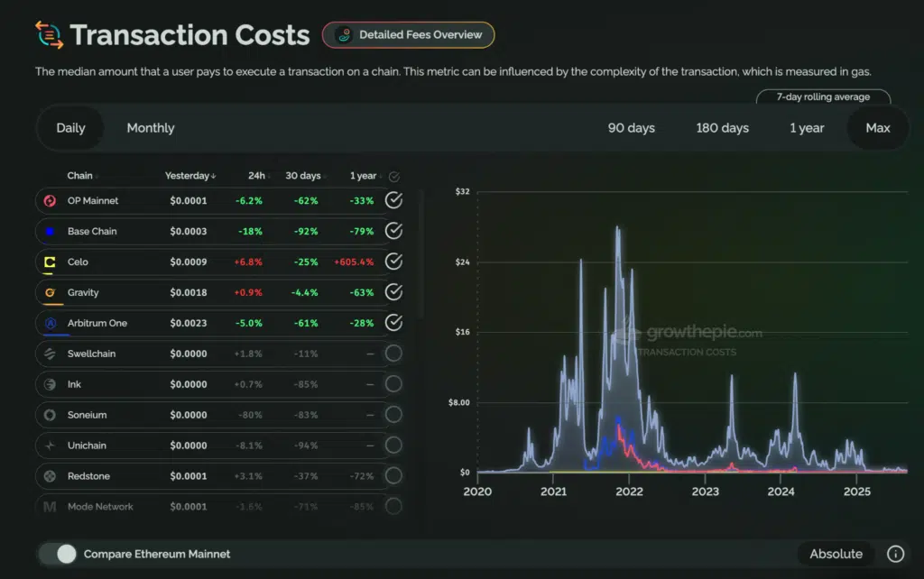Enable the Swellchain row checkbox
Image resolution: width=924 pixels, height=579 pixels.
[393, 354]
